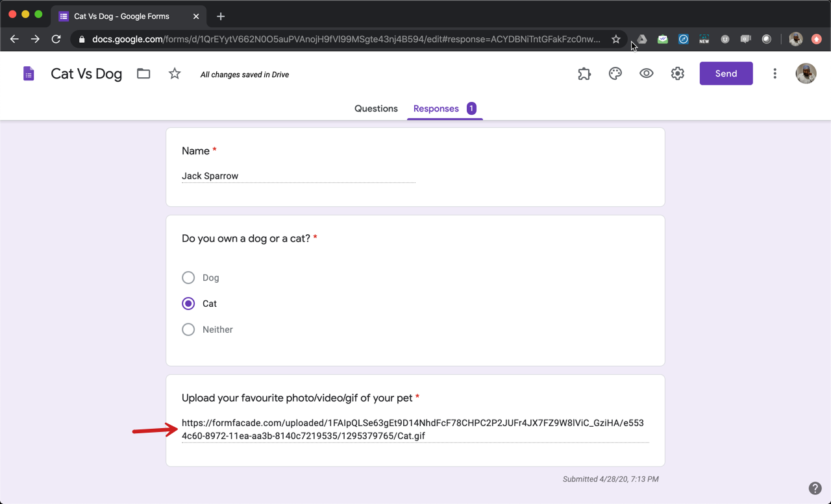
Task: Switch to the Questions tab
Action: click(376, 108)
